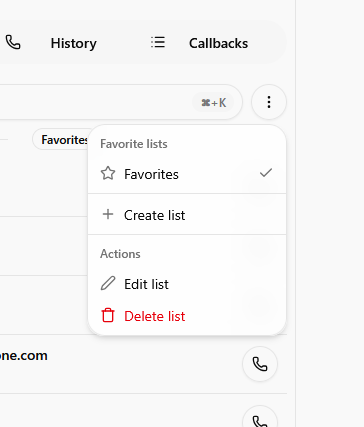The height and width of the screenshot is (427, 364).
Task: Click the checkmark on Favorites entry
Action: pyautogui.click(x=266, y=173)
